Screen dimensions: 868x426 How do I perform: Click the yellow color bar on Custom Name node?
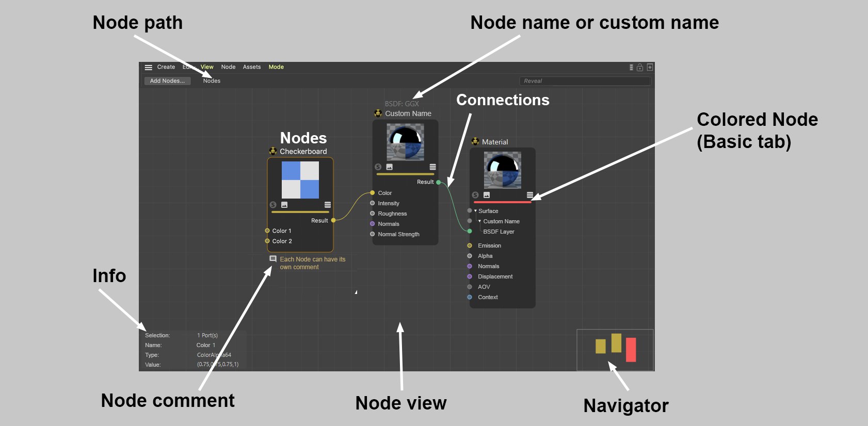[x=405, y=174]
